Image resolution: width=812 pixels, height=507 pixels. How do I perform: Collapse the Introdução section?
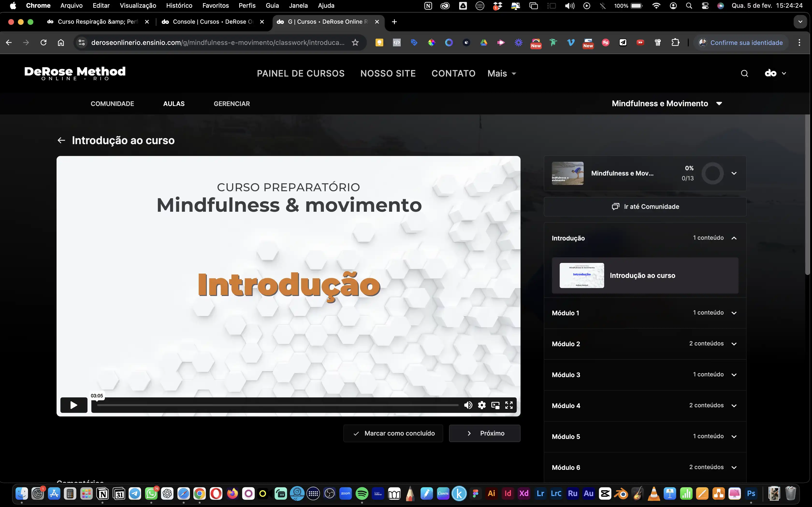coord(734,238)
